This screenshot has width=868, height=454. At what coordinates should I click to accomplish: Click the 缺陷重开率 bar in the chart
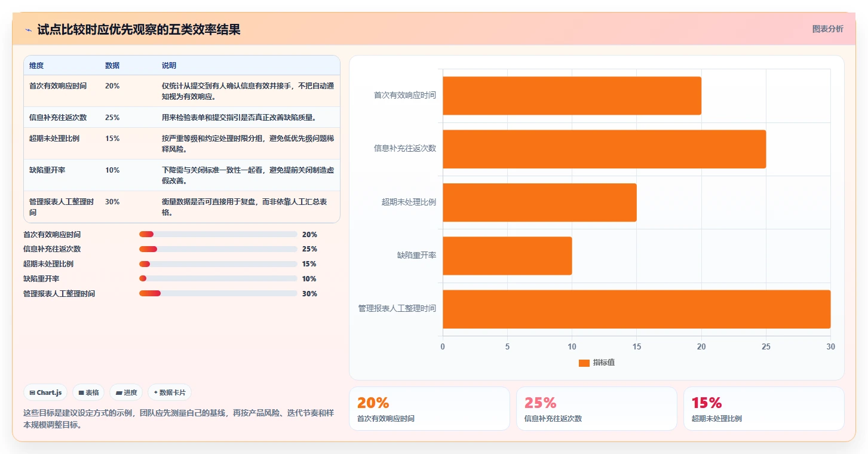(507, 256)
